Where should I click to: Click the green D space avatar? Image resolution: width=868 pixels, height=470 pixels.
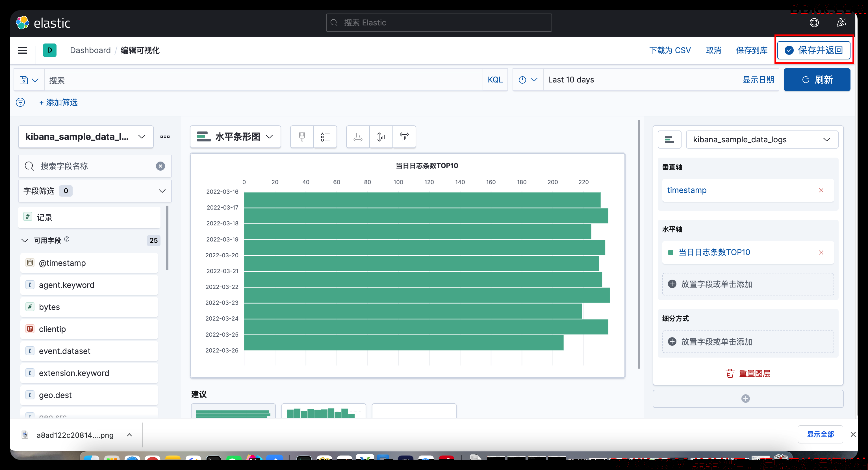(49, 50)
